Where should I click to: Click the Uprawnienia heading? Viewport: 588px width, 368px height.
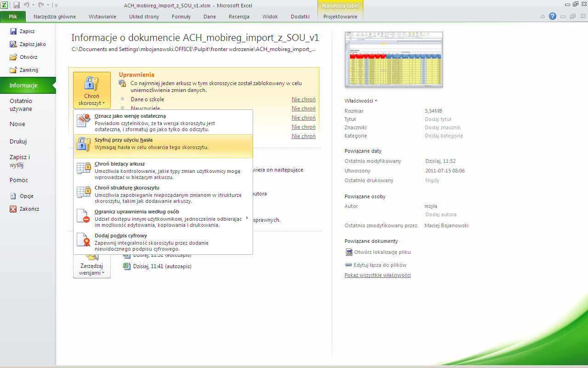tap(136, 75)
